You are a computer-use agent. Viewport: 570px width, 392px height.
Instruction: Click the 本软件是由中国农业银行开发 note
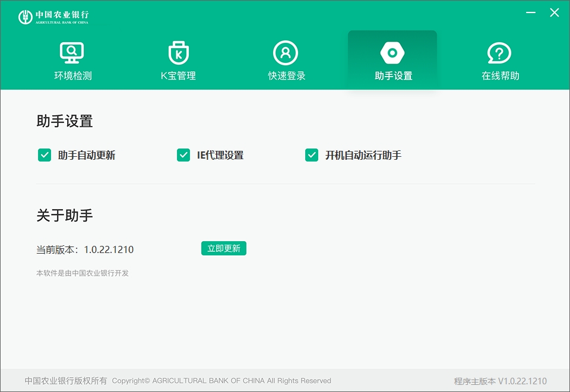[83, 273]
